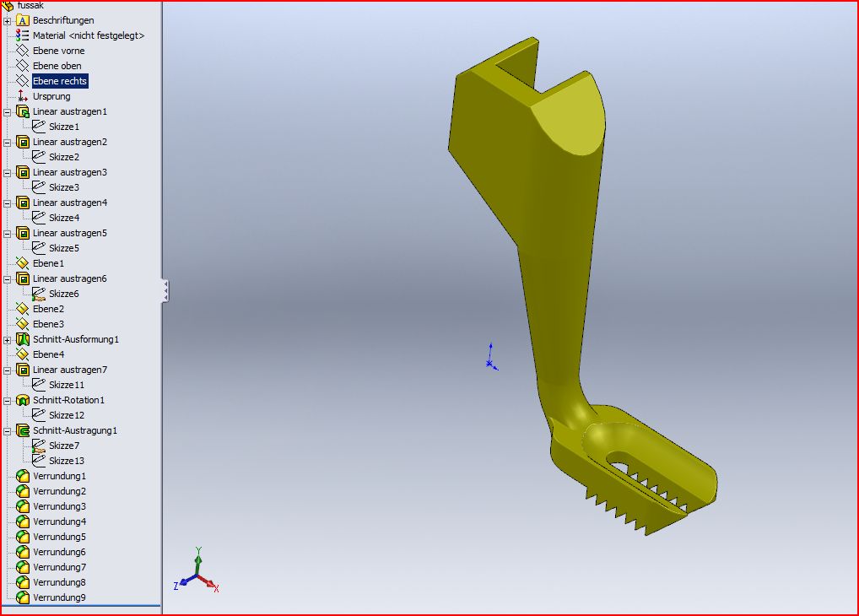Click the Skizze1 sketch icon

[39, 127]
